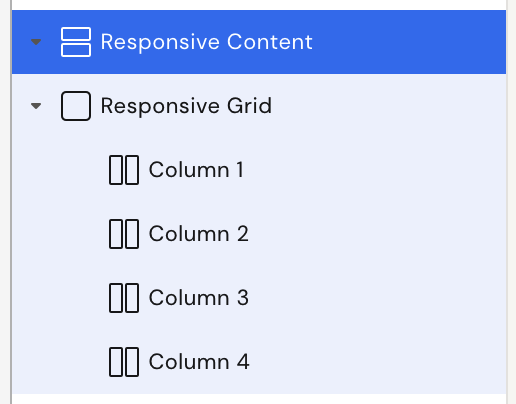Click blank space right of Responsive Grid label
The image size is (516, 404).
click(x=389, y=106)
